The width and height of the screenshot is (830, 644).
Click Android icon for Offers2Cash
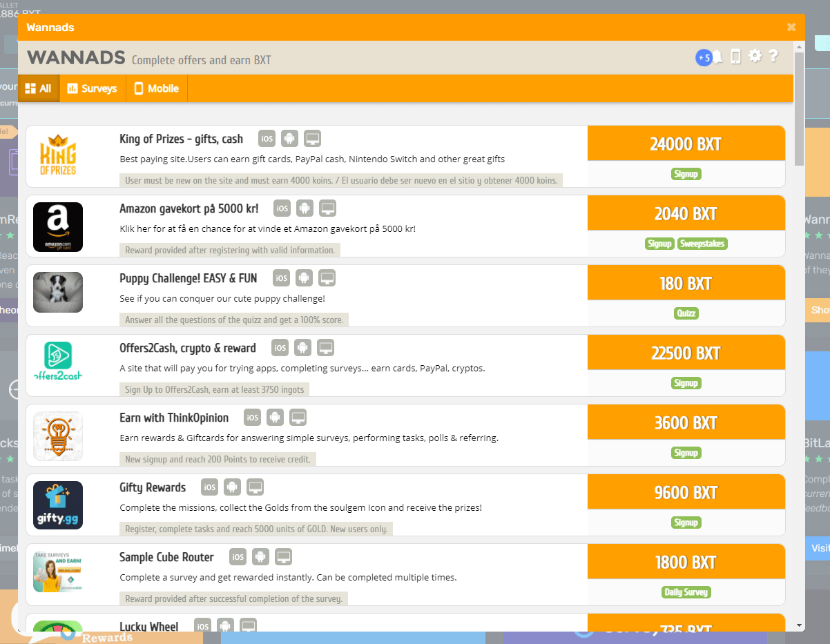(302, 348)
